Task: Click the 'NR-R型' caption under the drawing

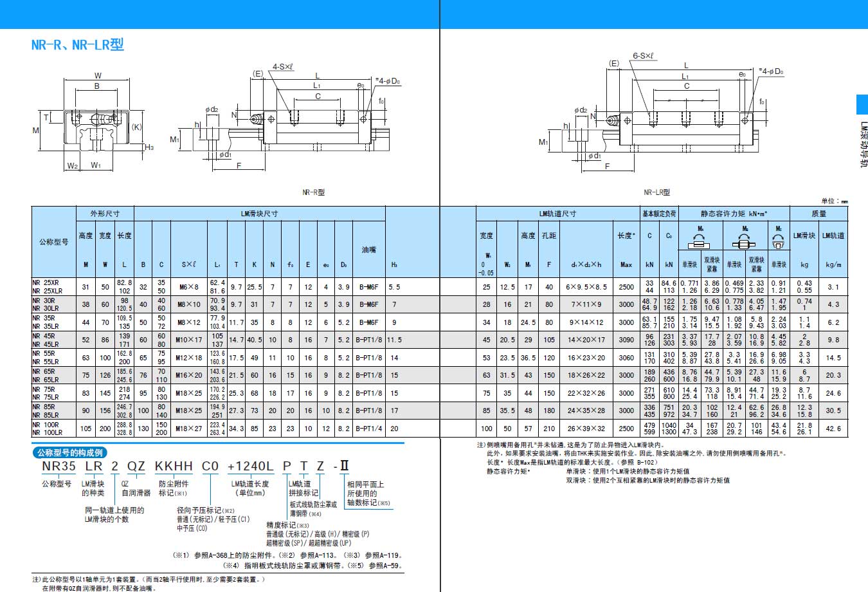Action: 314,192
